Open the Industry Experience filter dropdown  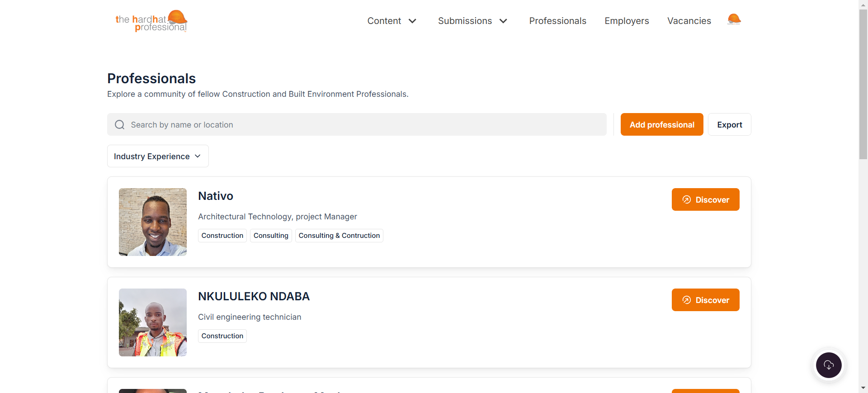click(x=158, y=156)
